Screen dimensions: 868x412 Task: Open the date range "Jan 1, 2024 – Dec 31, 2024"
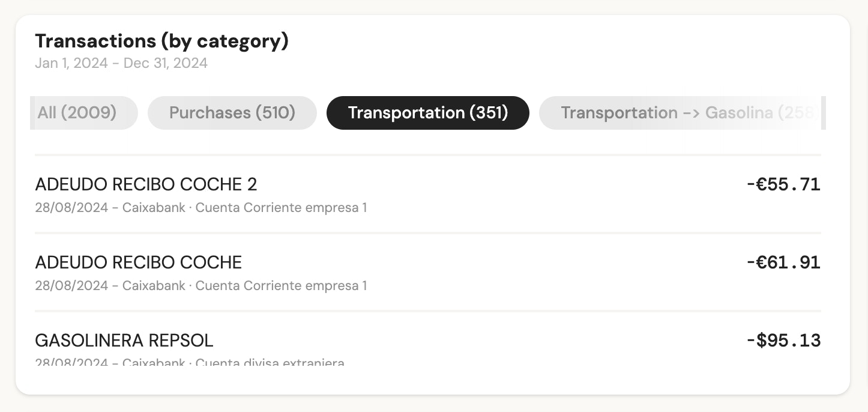click(121, 62)
